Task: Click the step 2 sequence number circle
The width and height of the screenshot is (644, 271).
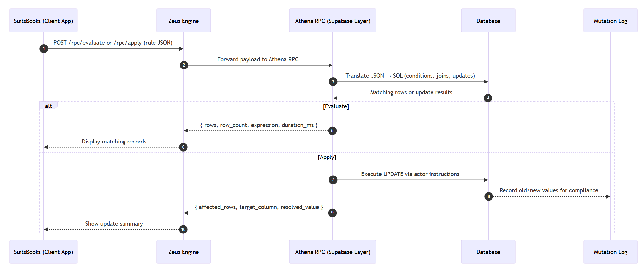Action: (184, 65)
